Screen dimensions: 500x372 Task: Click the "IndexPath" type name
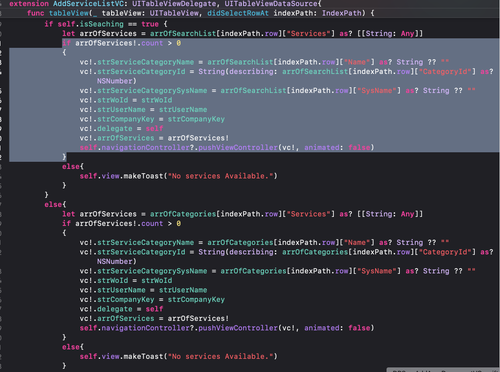click(341, 13)
